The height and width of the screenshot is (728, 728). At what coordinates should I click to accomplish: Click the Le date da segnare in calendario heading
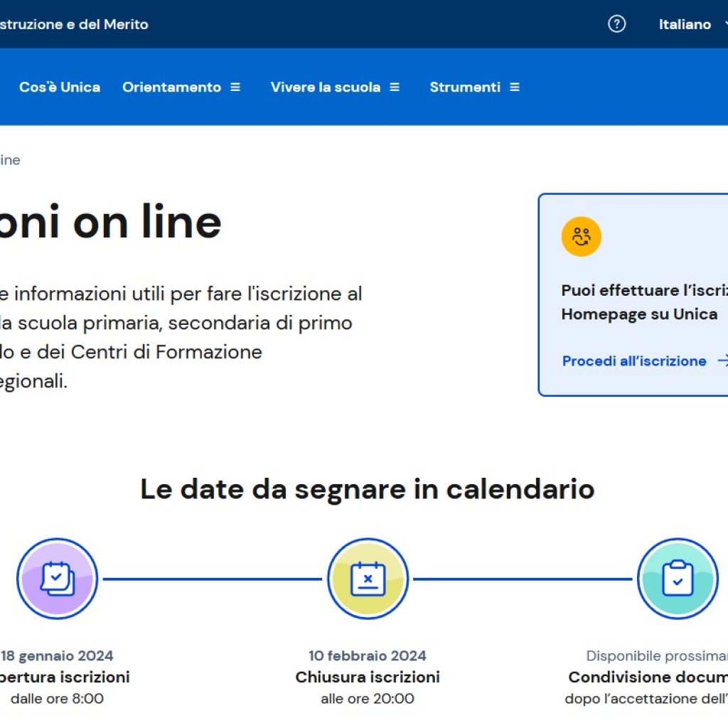[x=368, y=489]
